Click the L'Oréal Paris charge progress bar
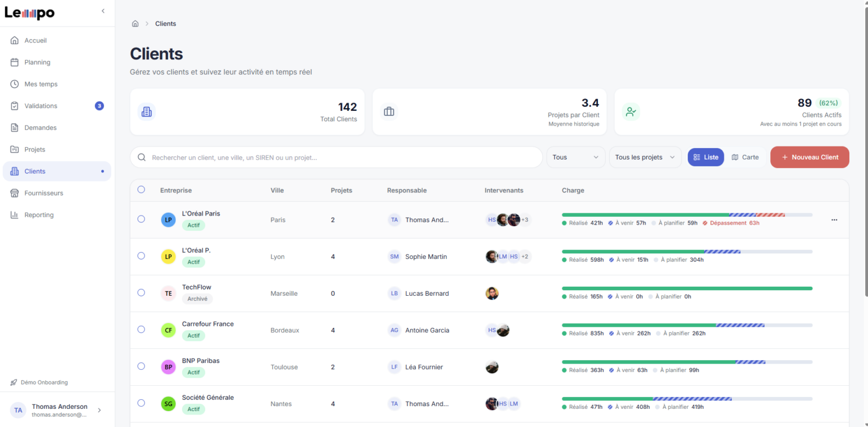Viewport: 868px width, 427px height. tap(687, 215)
